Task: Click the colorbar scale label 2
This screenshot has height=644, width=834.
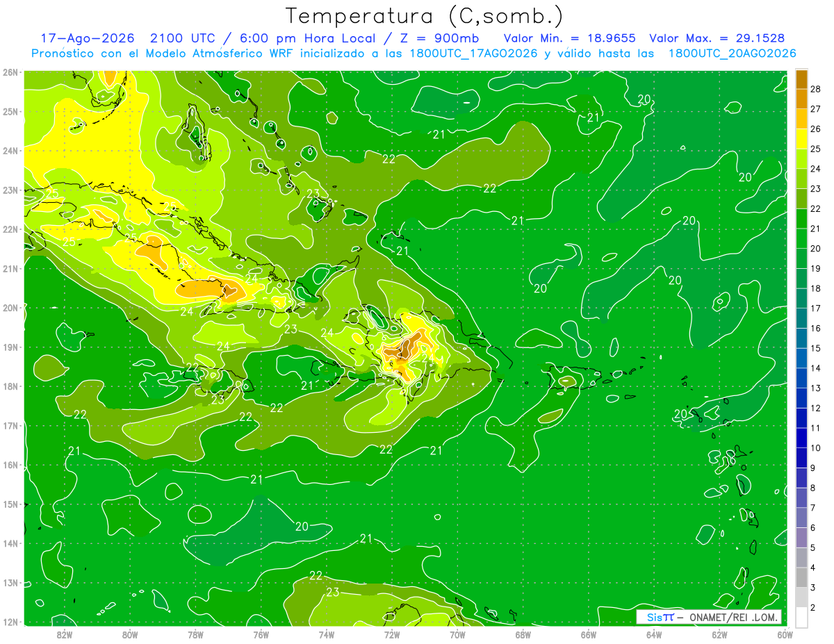Action: [814, 607]
